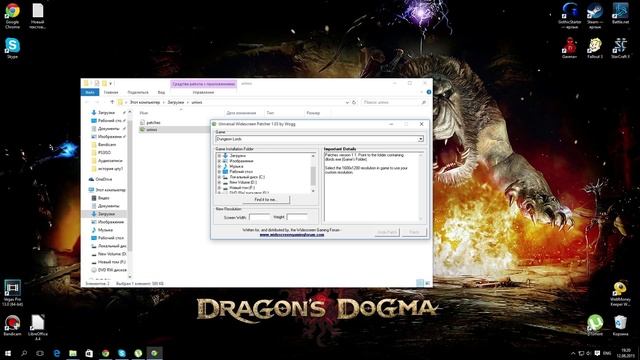Open Explorer address bar history dropdown
This screenshot has width=640, height=360.
347,102
